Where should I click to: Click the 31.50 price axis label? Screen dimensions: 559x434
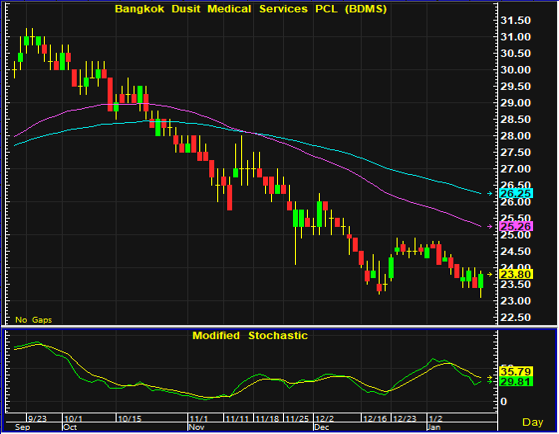point(516,21)
